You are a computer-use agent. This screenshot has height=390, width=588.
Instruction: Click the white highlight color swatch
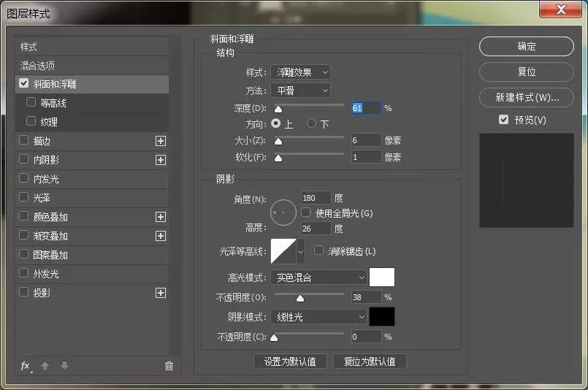382,278
